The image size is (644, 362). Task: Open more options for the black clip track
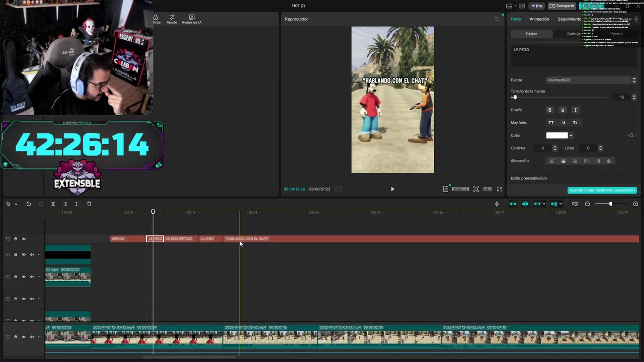40,254
